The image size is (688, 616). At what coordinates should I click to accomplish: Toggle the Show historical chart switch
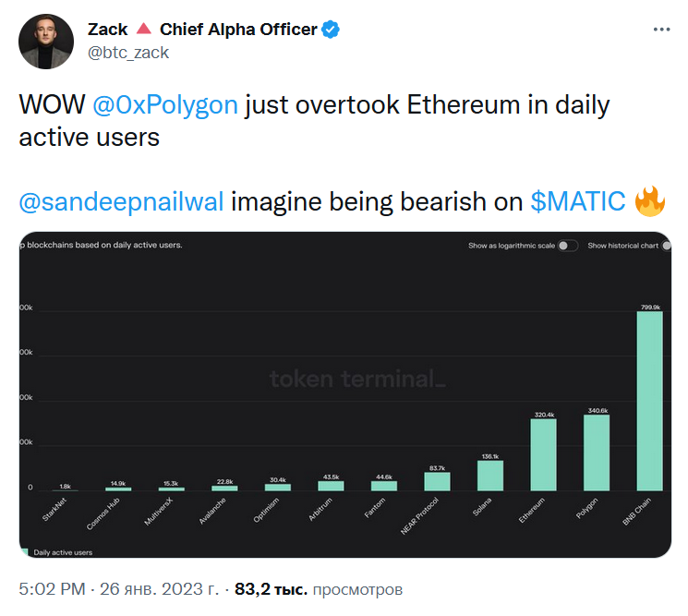pyautogui.click(x=667, y=246)
